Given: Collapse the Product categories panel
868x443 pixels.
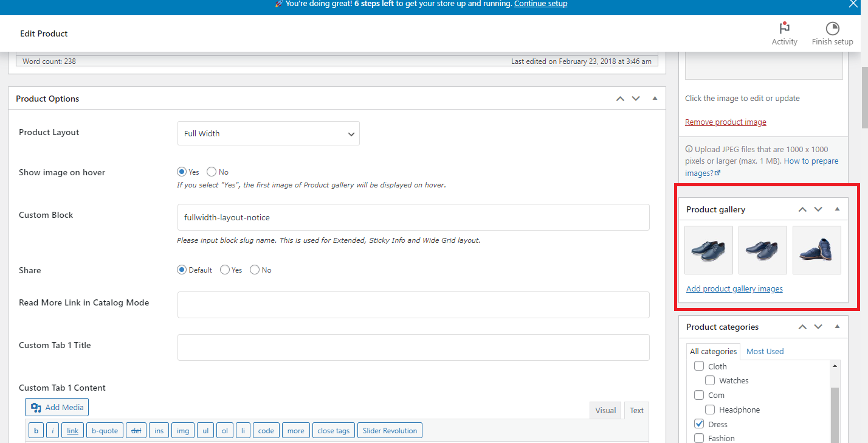Looking at the screenshot, I should click(837, 327).
